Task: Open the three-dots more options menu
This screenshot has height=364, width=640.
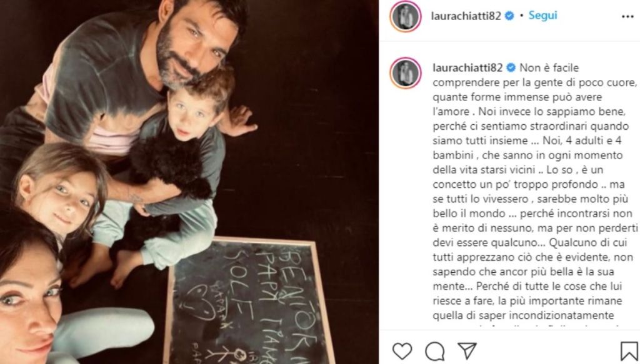Action: tap(627, 17)
